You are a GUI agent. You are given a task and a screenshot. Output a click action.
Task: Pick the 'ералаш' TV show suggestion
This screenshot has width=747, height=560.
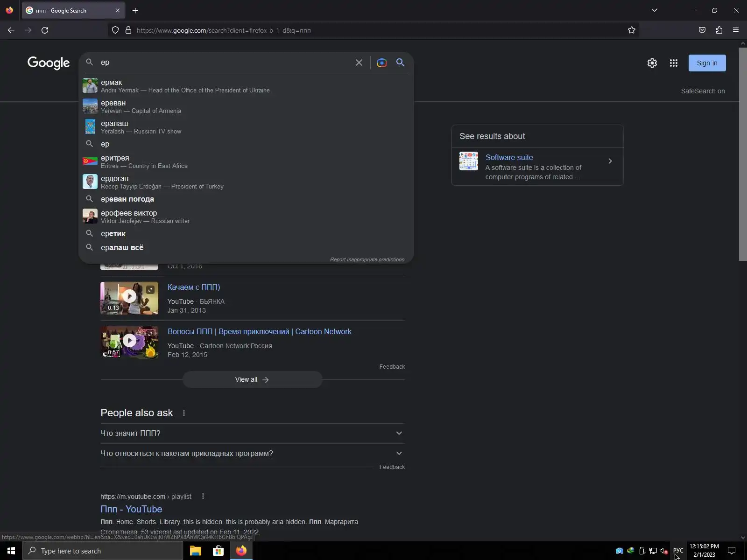point(246,127)
